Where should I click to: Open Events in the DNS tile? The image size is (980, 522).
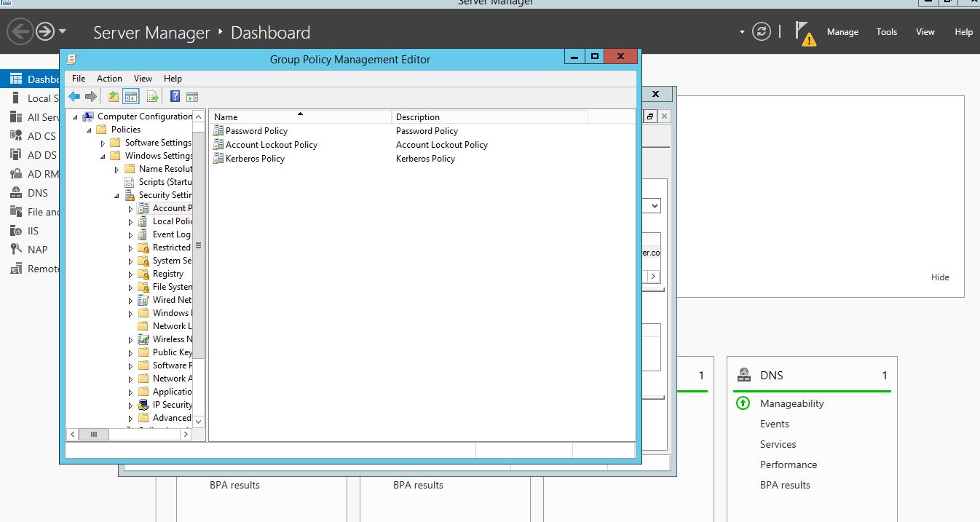coord(775,424)
